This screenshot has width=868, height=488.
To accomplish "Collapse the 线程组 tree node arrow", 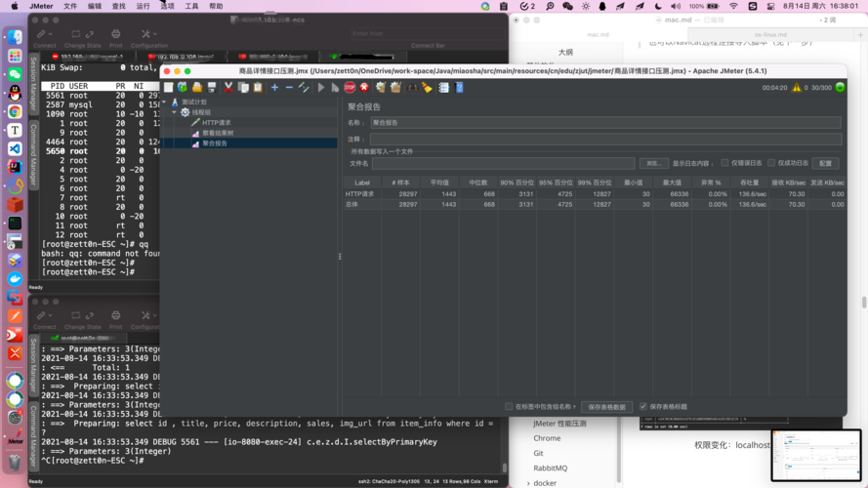I will 175,112.
